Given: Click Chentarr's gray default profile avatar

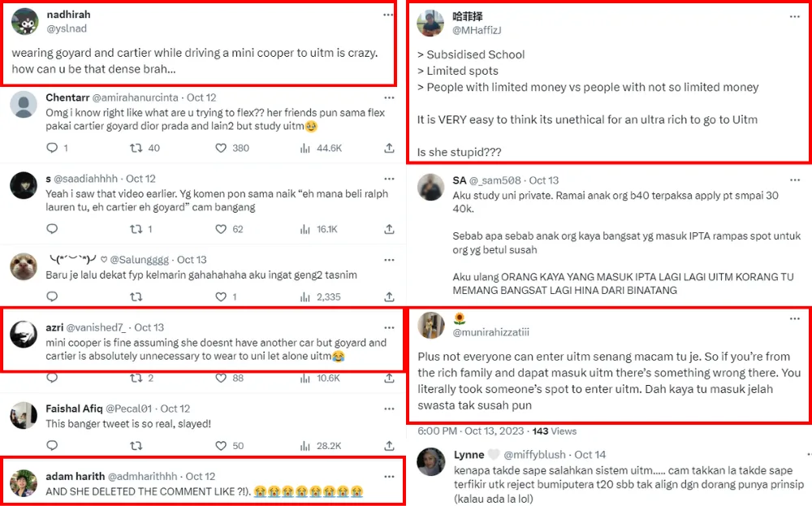Looking at the screenshot, I should point(24,105).
